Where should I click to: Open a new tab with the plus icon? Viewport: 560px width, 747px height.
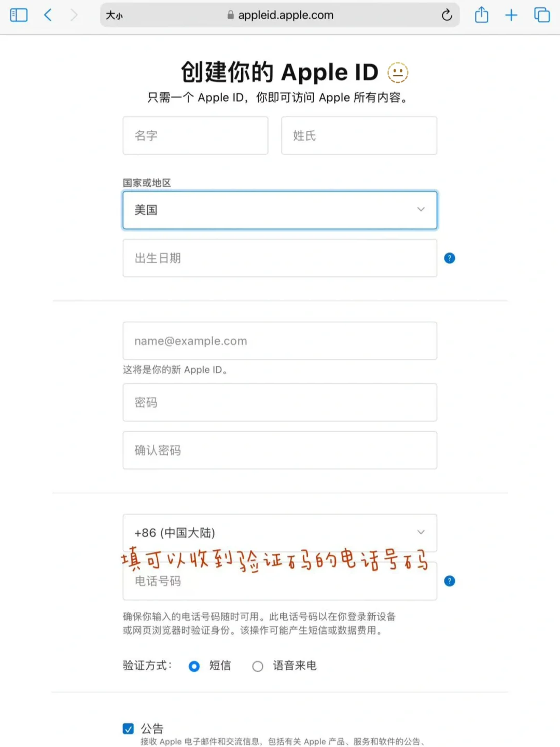511,15
